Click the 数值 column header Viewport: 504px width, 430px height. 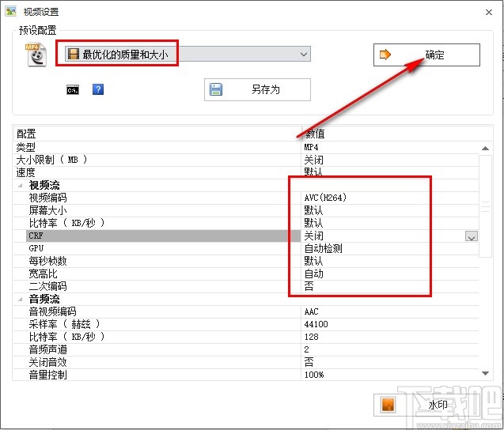pos(397,134)
